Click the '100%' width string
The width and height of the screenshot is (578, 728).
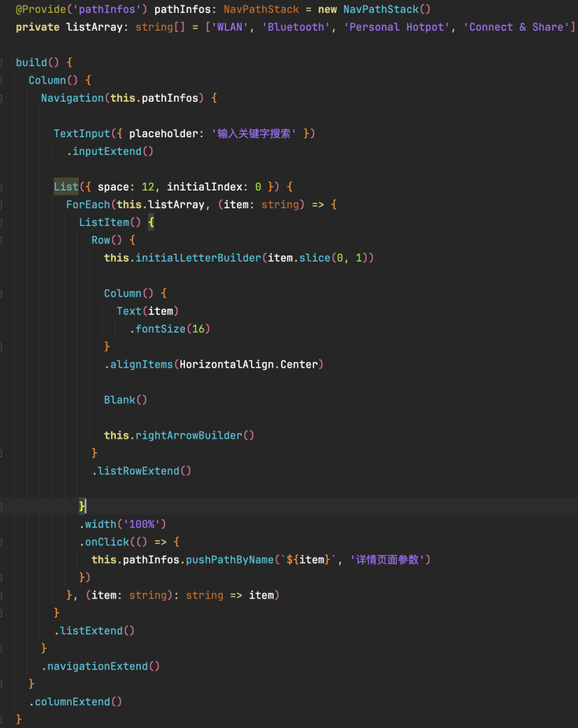(x=141, y=524)
